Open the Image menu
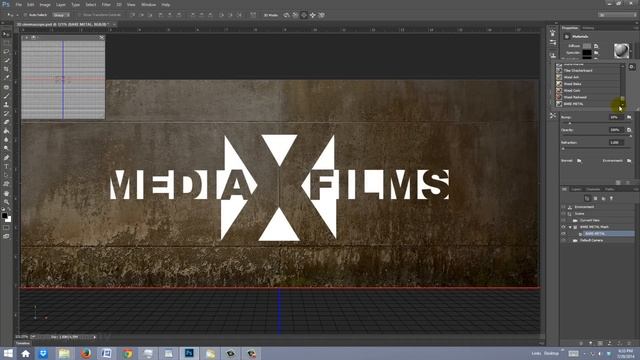 [x=45, y=4]
